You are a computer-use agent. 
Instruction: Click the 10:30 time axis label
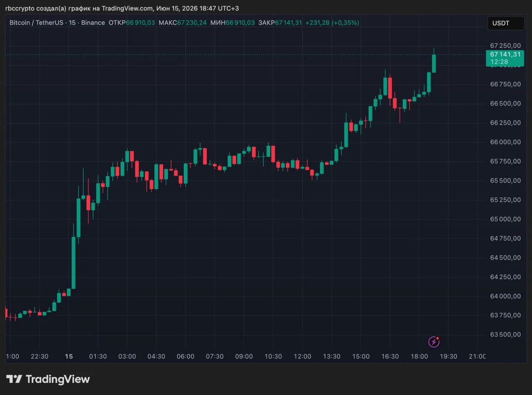[273, 356]
